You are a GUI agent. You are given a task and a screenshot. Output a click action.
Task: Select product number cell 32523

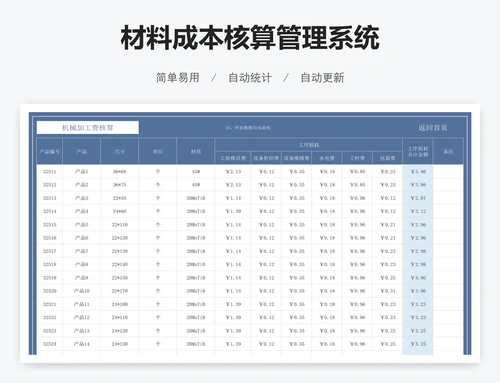click(49, 331)
